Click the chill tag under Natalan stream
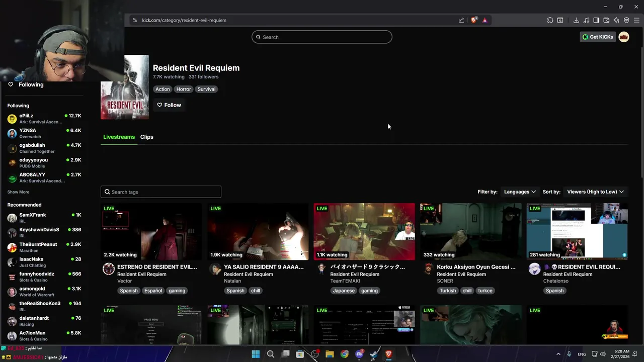The image size is (644, 362). pos(256,291)
